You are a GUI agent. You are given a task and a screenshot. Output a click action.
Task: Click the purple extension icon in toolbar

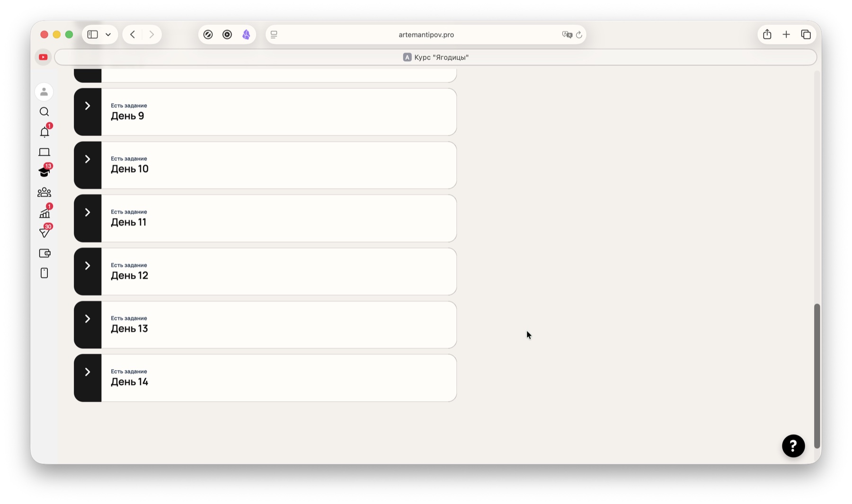pyautogui.click(x=246, y=35)
